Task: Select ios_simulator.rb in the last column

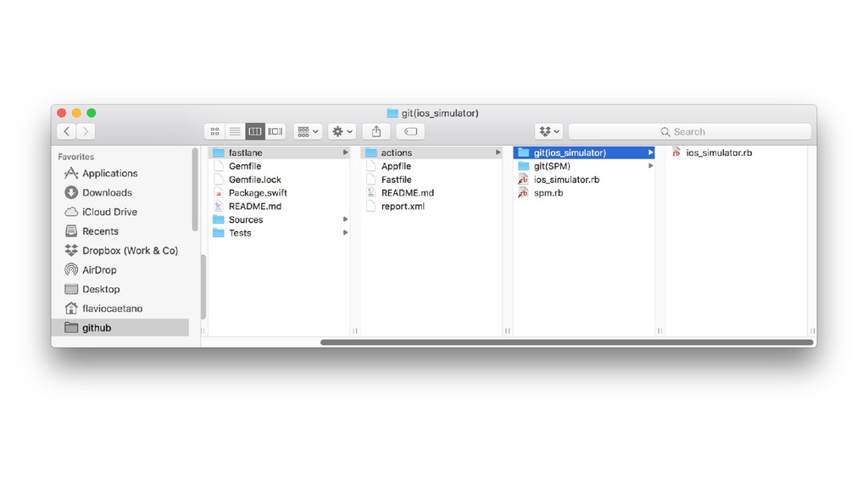Action: pos(737,152)
